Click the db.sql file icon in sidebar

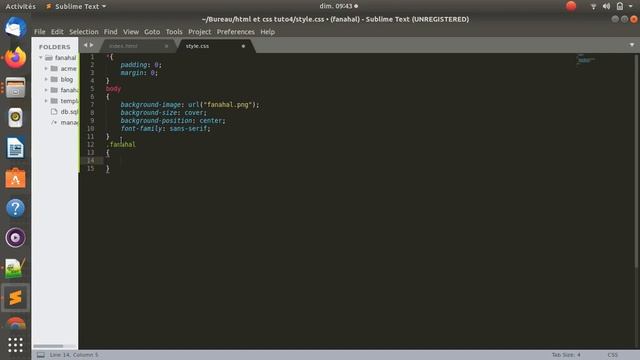point(54,111)
